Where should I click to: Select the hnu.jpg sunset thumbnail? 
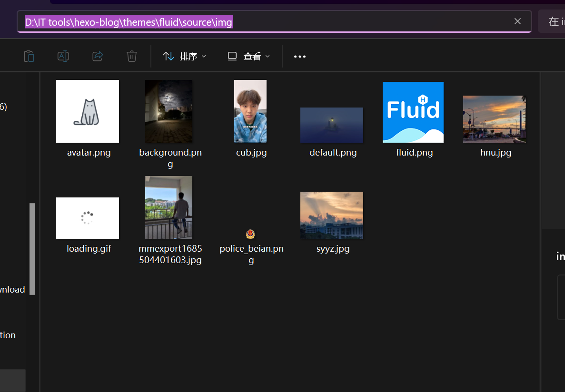495,119
